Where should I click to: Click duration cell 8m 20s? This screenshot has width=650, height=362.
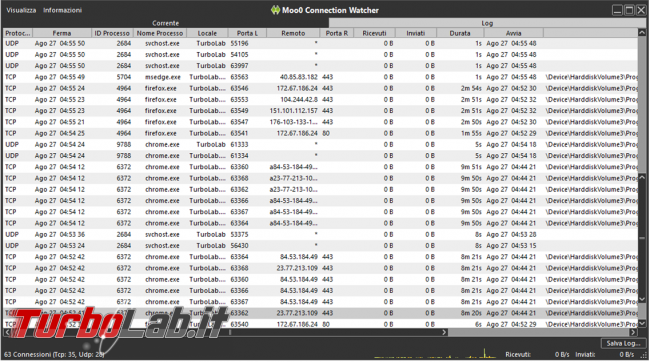471,313
